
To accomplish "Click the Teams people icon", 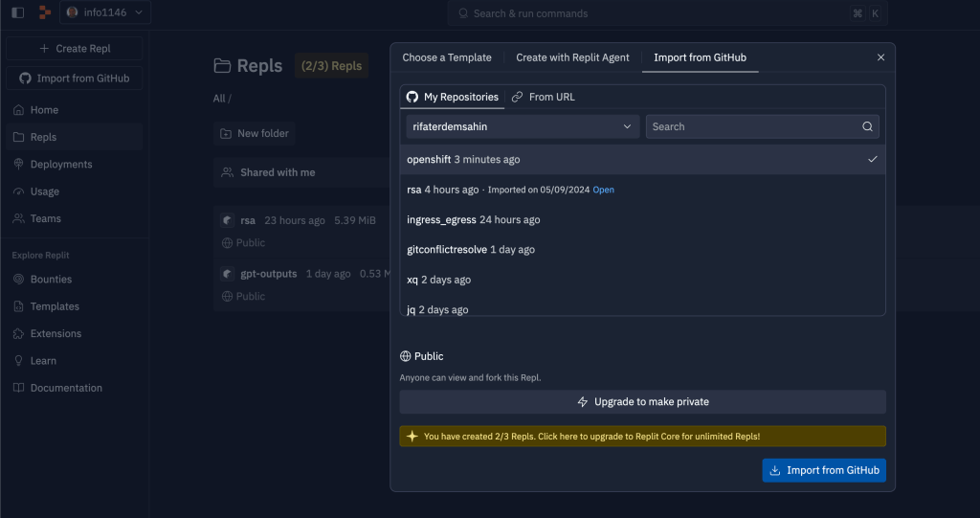I will [x=19, y=218].
